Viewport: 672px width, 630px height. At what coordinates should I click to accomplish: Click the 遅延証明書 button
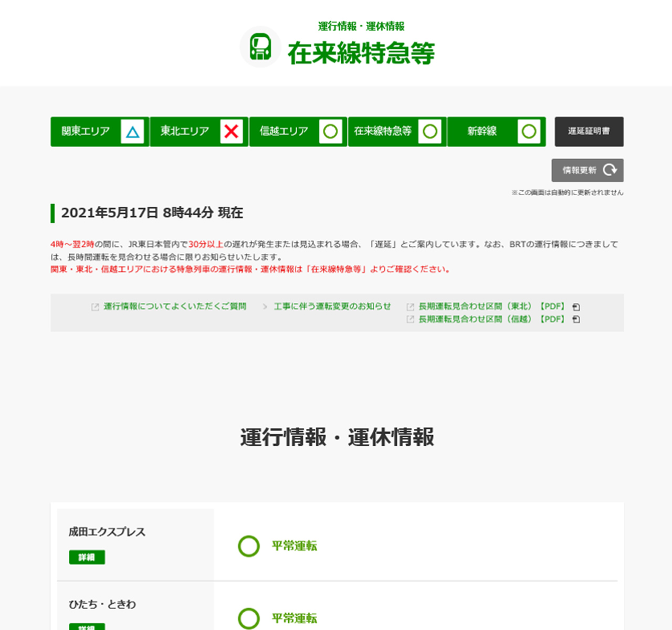click(x=589, y=132)
